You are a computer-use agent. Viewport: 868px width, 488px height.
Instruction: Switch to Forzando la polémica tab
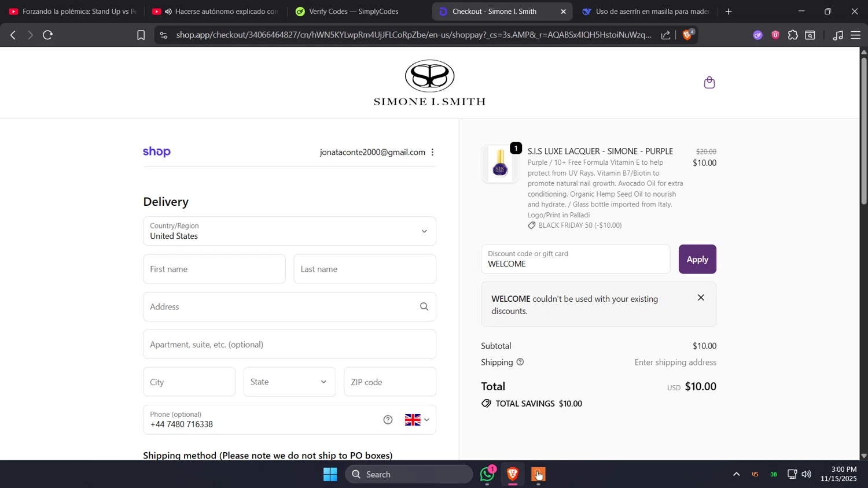coord(72,12)
